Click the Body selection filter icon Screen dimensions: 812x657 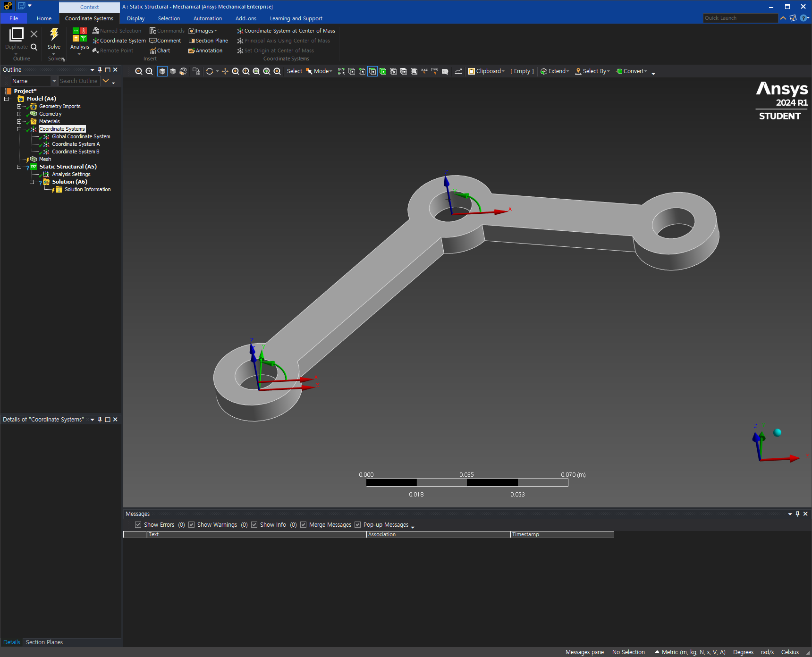[x=383, y=71]
